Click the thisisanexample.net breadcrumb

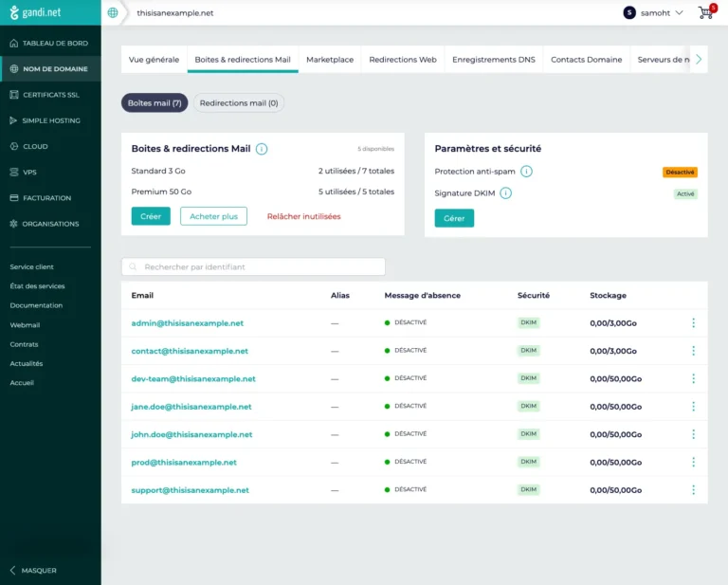point(175,13)
